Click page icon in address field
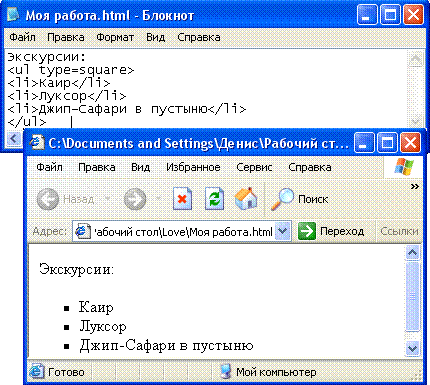This screenshot has height=385, width=430. point(82,231)
